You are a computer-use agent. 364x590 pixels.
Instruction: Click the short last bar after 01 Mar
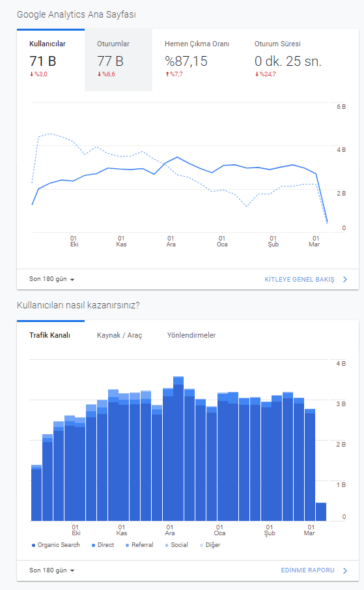[321, 512]
